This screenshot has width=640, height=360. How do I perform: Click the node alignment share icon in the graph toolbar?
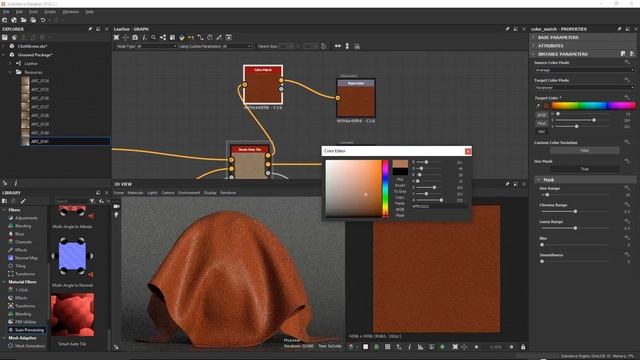click(x=163, y=37)
